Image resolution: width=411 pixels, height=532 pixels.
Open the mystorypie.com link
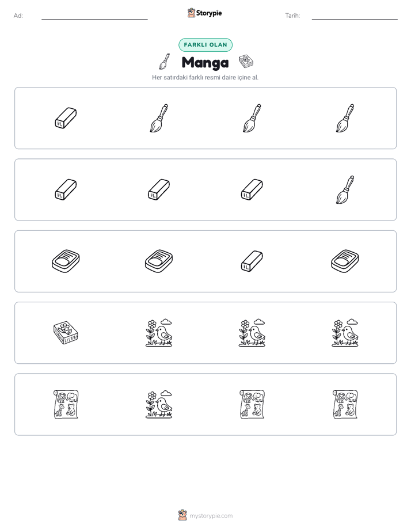[211, 516]
